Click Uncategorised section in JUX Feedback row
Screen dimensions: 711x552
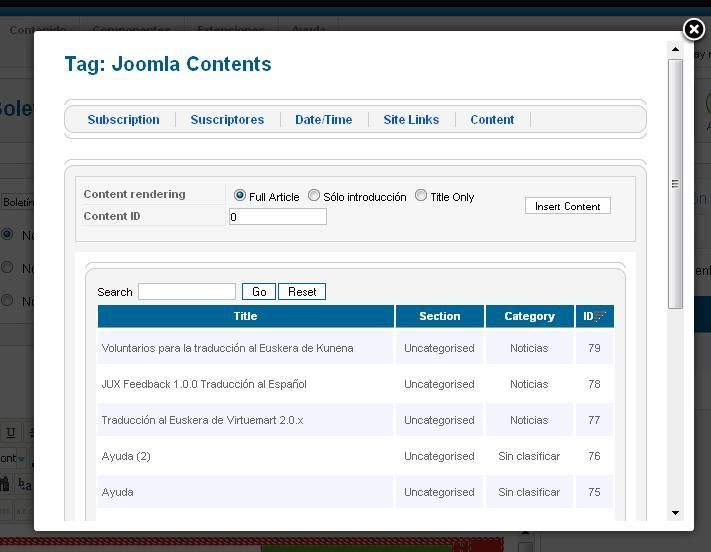pos(439,384)
